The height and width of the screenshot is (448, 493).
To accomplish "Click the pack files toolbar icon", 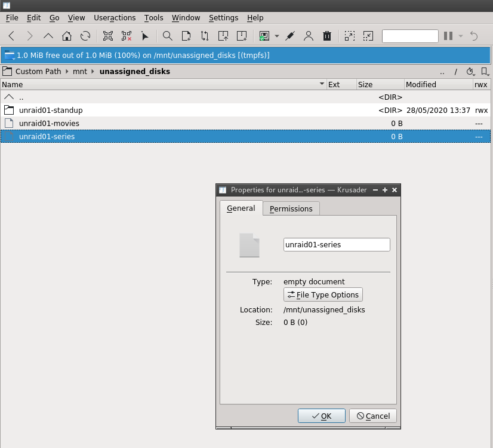I will point(223,36).
